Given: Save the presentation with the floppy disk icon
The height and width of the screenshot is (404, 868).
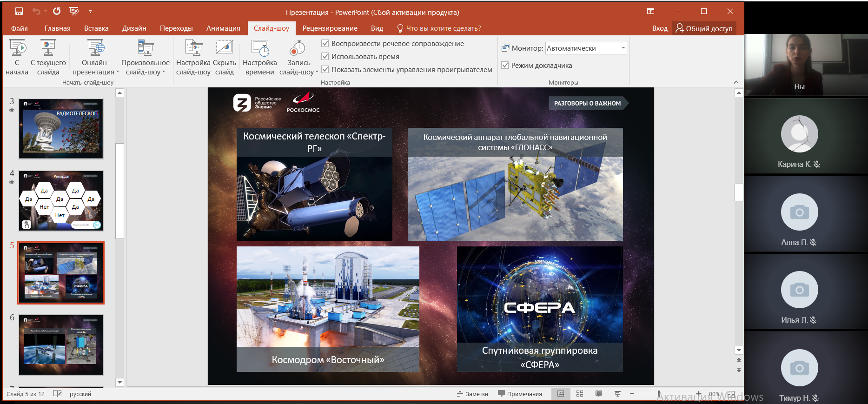Looking at the screenshot, I should 19,11.
